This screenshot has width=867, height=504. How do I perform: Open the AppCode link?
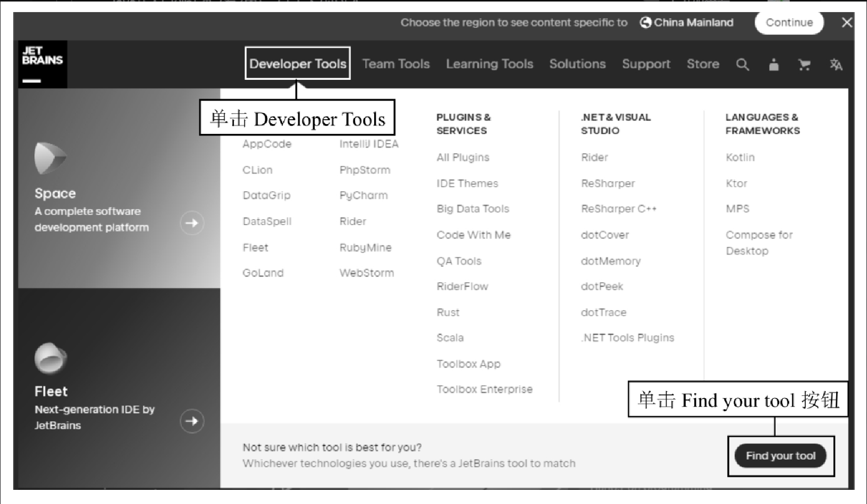267,144
